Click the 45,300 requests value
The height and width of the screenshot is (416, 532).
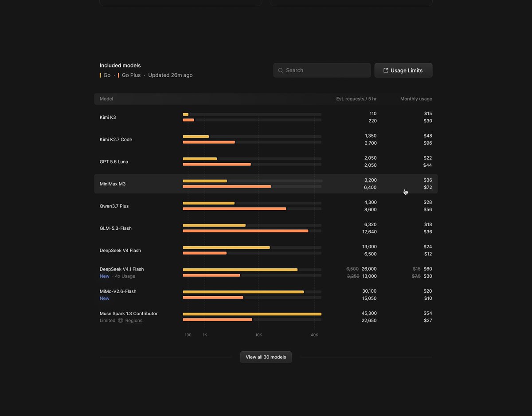pyautogui.click(x=369, y=314)
